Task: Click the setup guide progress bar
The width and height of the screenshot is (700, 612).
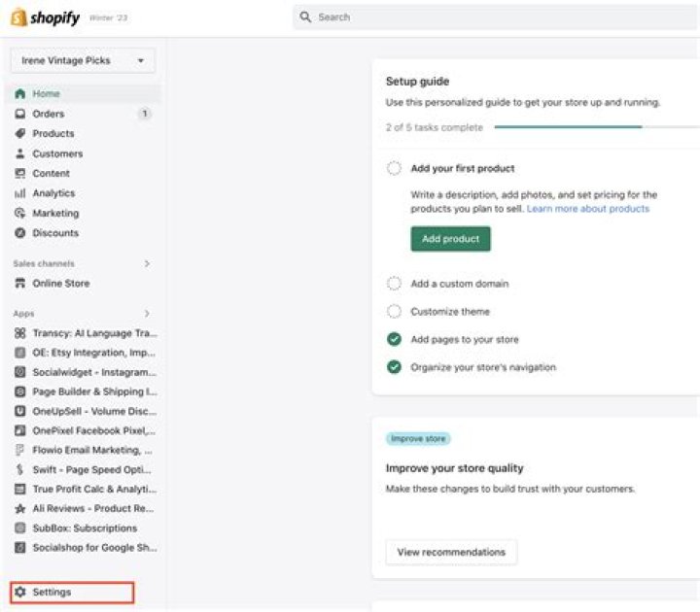Action: coord(597,127)
